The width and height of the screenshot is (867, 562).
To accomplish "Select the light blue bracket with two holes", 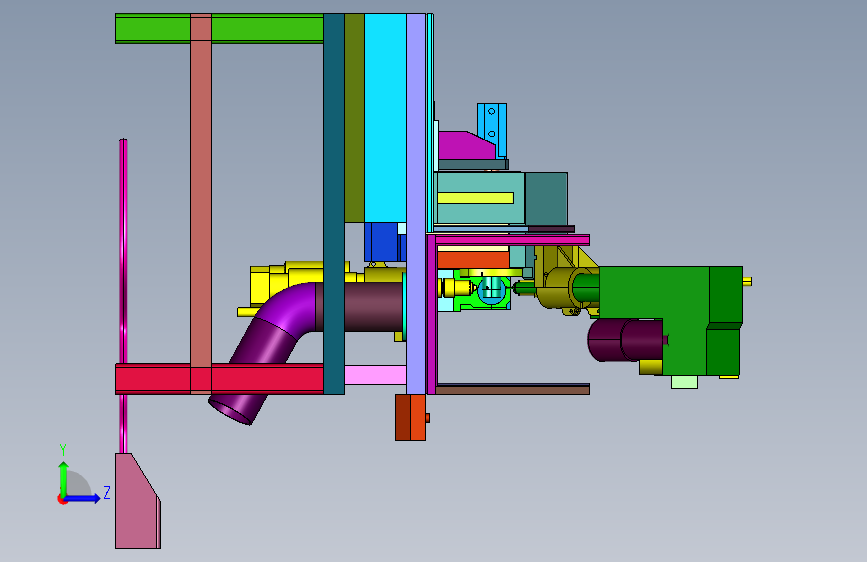I will [492, 129].
